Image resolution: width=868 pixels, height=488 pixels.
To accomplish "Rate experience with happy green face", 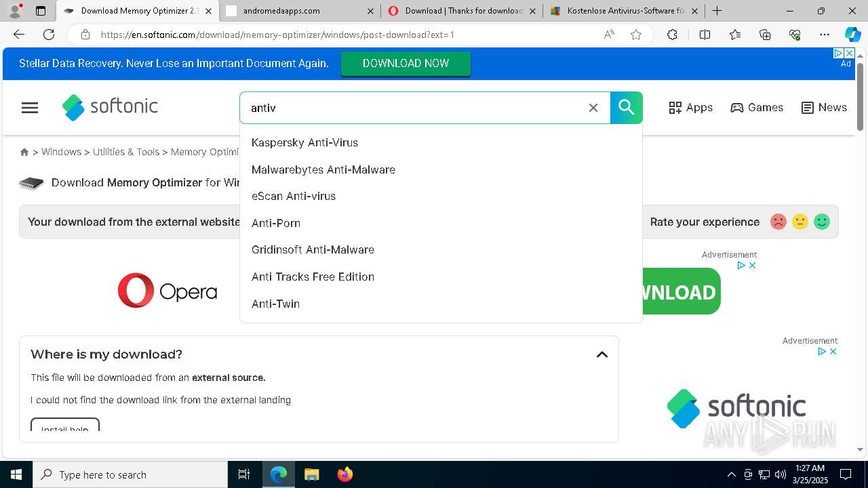I will pos(822,222).
